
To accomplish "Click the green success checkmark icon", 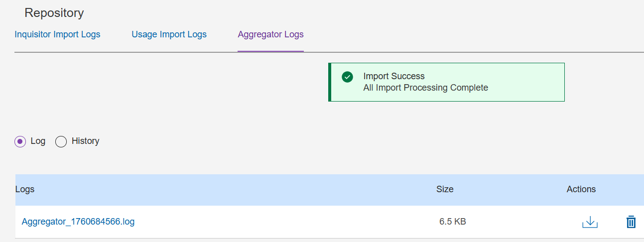I will (348, 77).
